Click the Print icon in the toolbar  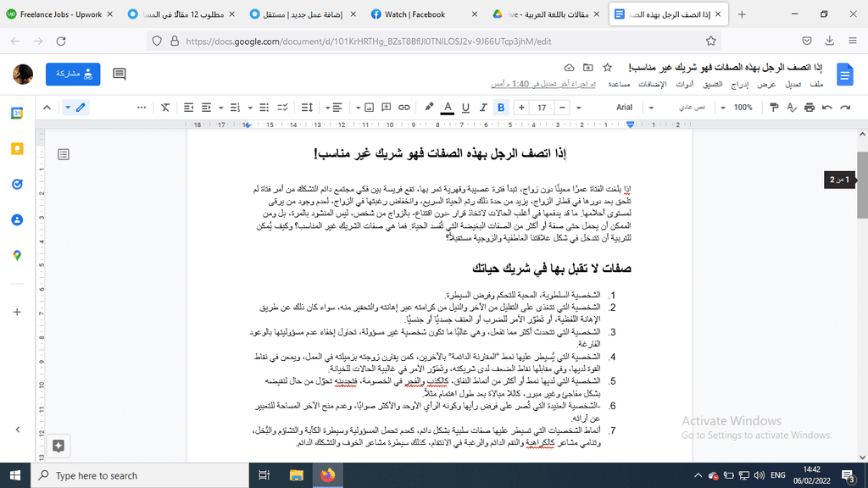pyautogui.click(x=810, y=108)
